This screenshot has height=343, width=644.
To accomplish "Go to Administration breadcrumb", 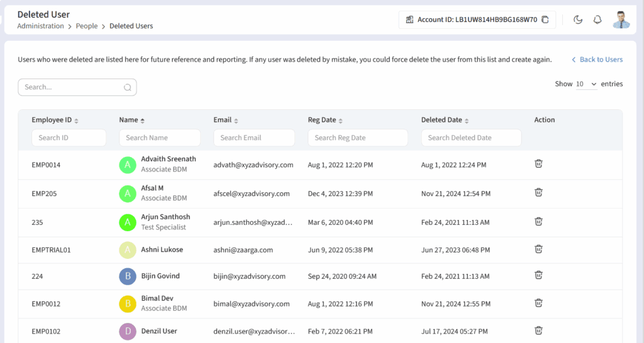I will 40,26.
